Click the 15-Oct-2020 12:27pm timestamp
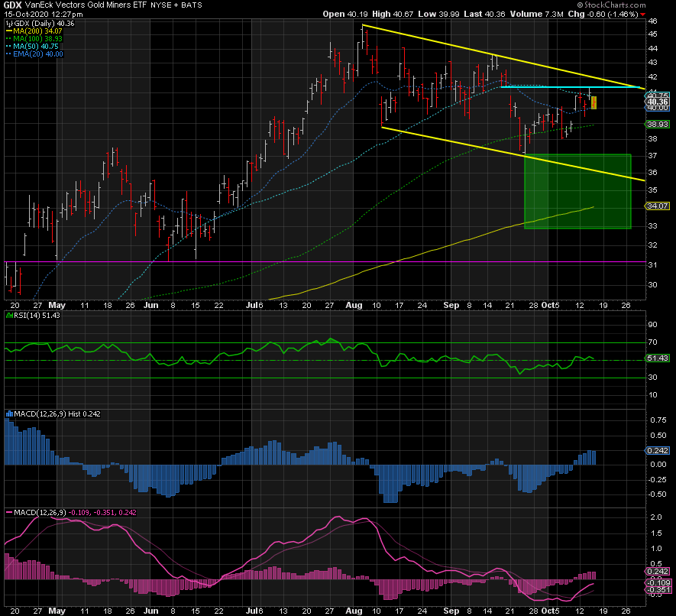The height and width of the screenshot is (616, 676). click(44, 15)
